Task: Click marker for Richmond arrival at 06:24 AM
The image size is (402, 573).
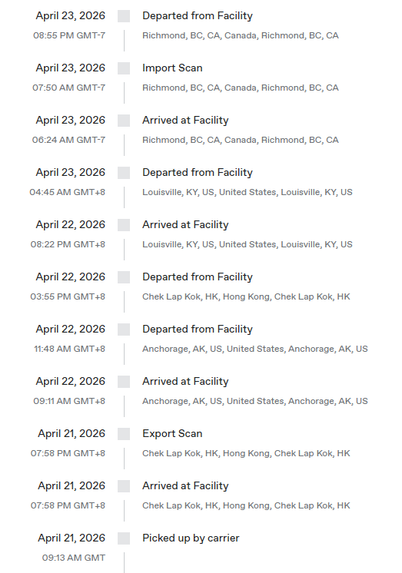Action: click(124, 121)
